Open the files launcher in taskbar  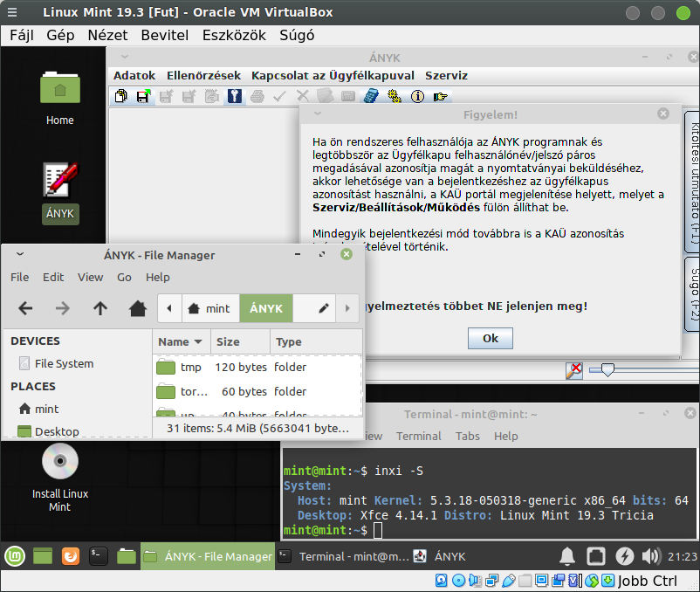(127, 556)
